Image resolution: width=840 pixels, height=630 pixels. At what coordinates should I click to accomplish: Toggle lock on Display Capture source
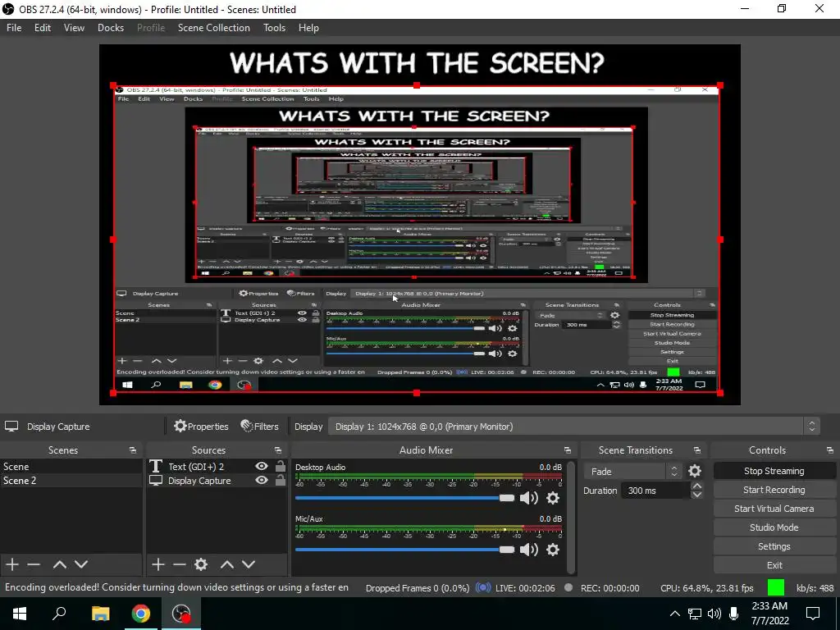pos(281,480)
